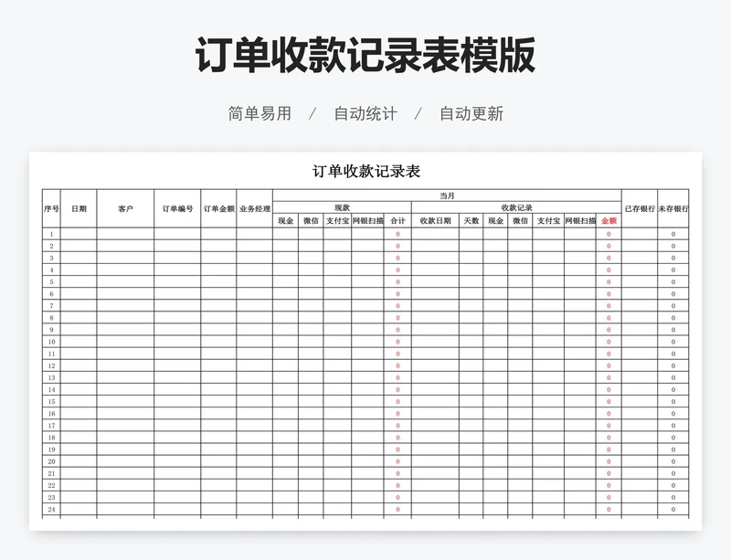Click the 简单易用 subtitle text
The height and width of the screenshot is (560, 731).
coord(260,114)
